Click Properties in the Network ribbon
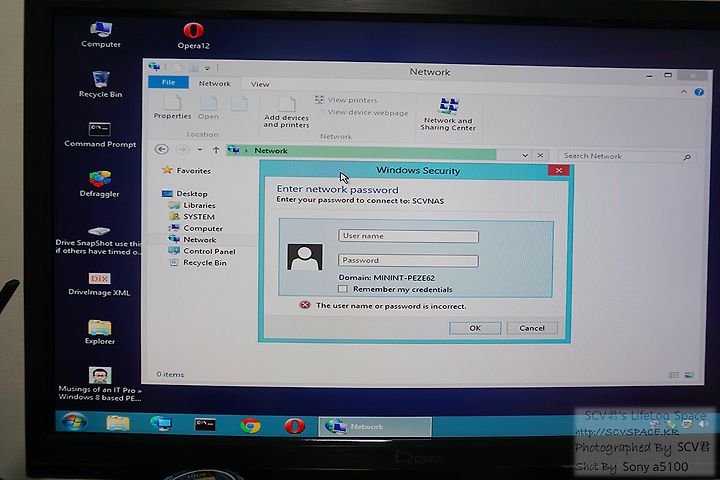Image resolution: width=720 pixels, height=480 pixels. click(x=173, y=107)
